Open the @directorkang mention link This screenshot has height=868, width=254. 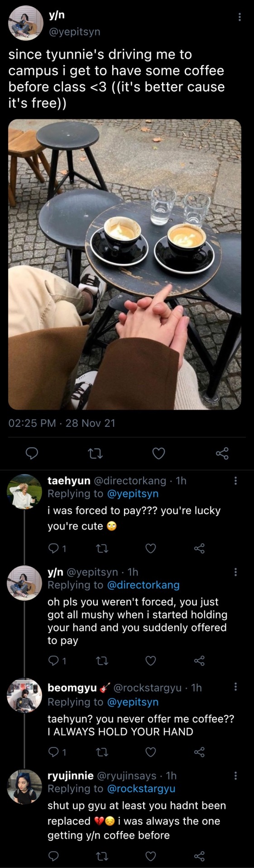(143, 585)
